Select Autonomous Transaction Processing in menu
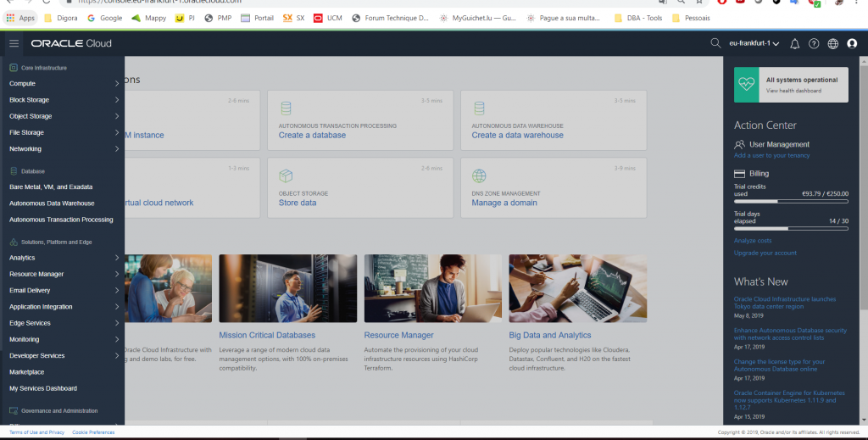 [61, 220]
